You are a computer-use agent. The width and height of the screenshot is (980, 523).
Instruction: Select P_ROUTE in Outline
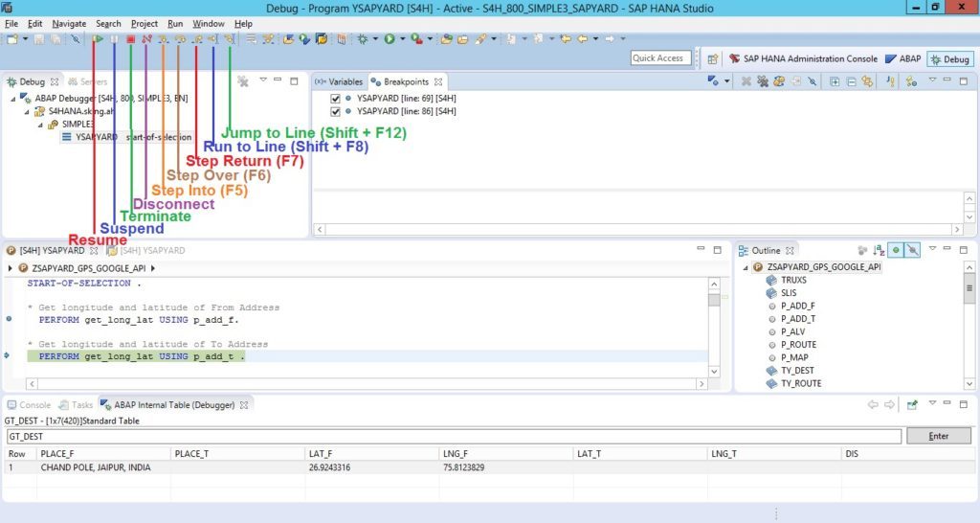(799, 345)
